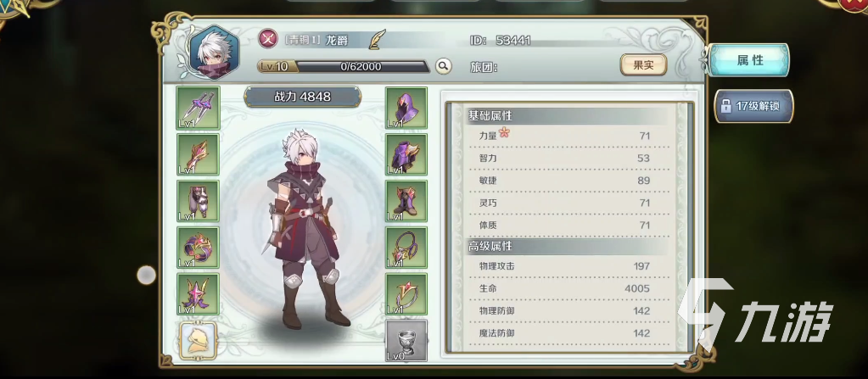Open the golden helmet appearance button
This screenshot has width=868, height=379.
pos(199,341)
